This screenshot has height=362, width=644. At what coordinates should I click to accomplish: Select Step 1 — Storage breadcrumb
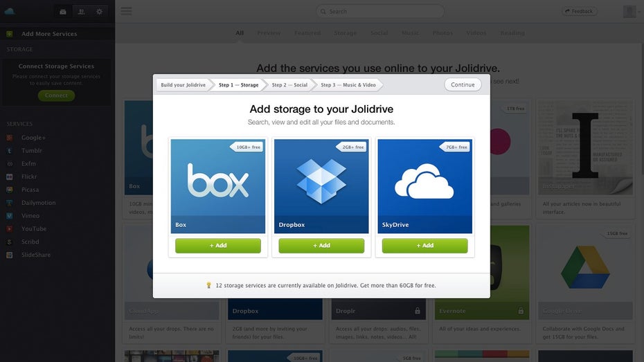coord(239,85)
